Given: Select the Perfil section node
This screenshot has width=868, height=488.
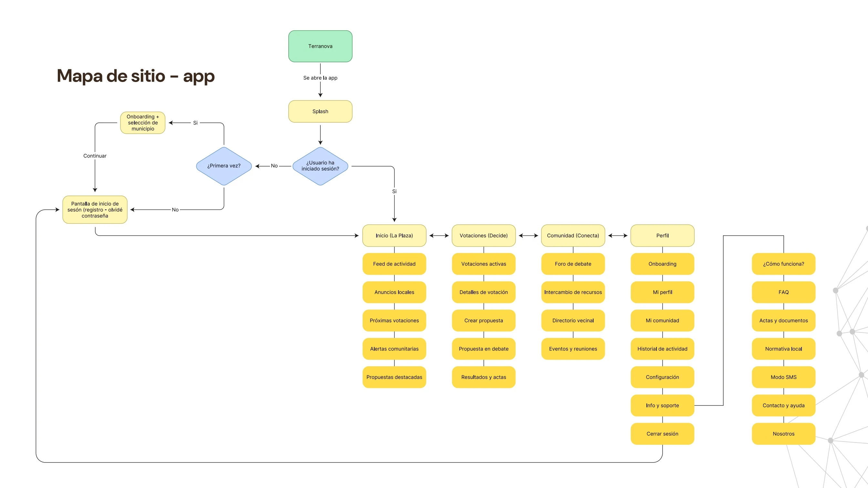Looking at the screenshot, I should 662,235.
